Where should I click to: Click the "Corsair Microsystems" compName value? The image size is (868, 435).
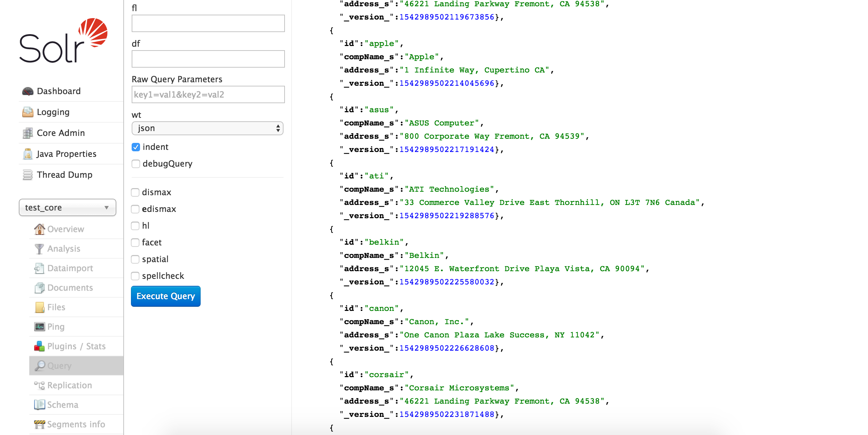(x=459, y=388)
